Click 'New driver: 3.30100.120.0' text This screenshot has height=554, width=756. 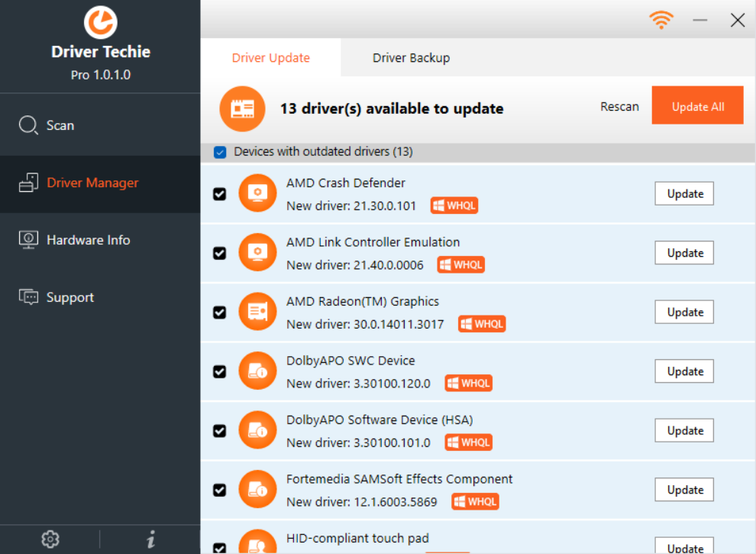358,384
